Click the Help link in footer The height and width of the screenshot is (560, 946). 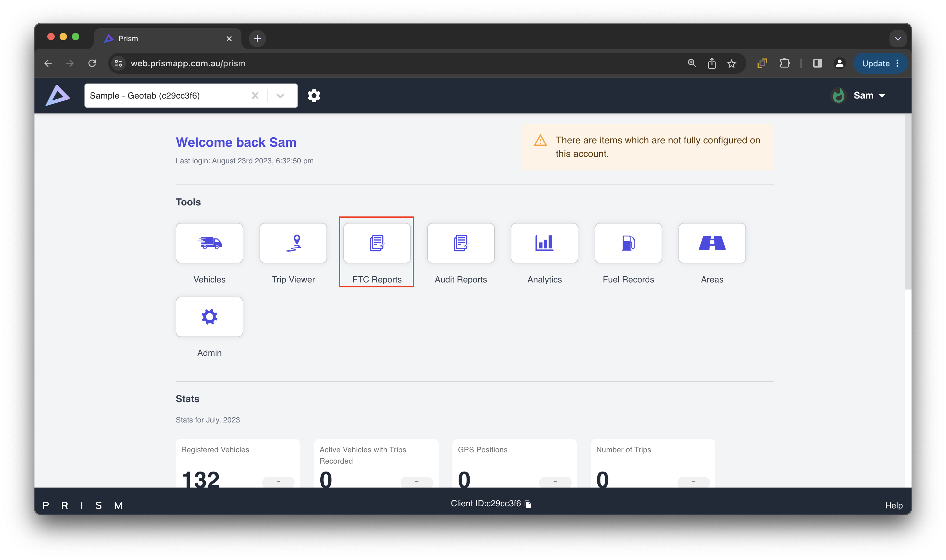click(x=893, y=505)
